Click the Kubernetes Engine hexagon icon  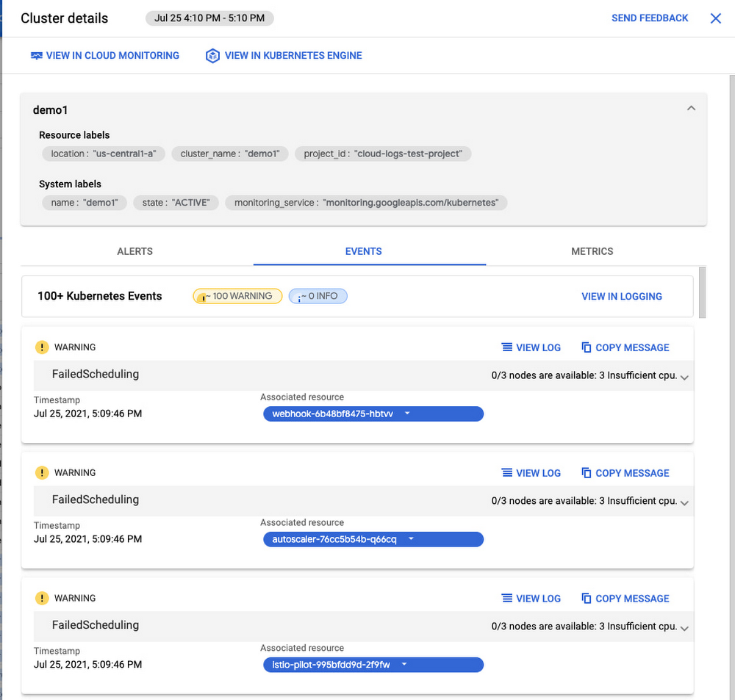(212, 56)
